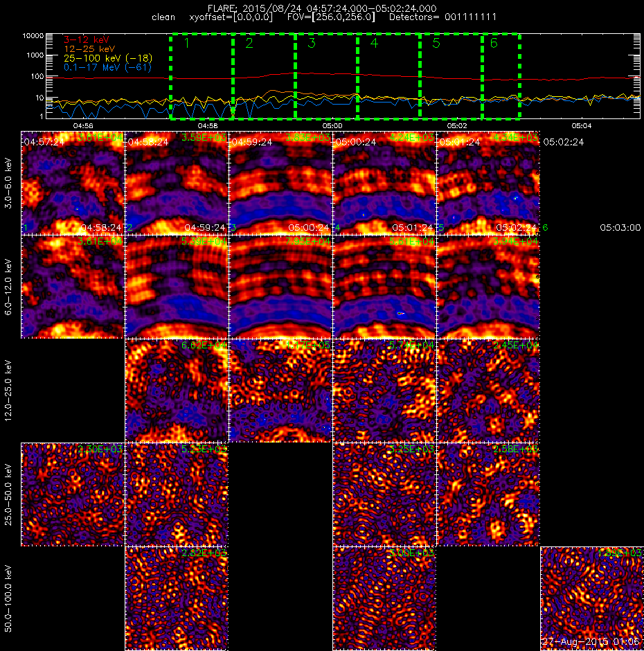
Task: Open the 6.0-12.0 keV image labeled 7.95E+04
Action: point(280,287)
